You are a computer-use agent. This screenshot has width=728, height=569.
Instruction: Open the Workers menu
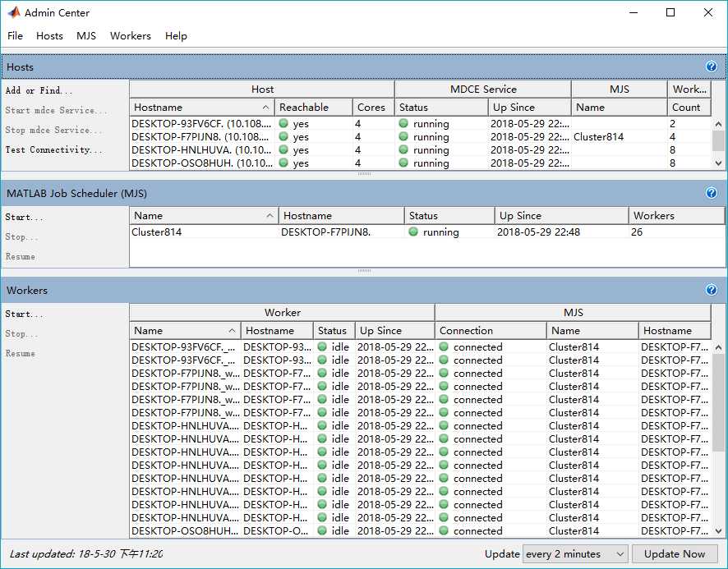[x=131, y=36]
